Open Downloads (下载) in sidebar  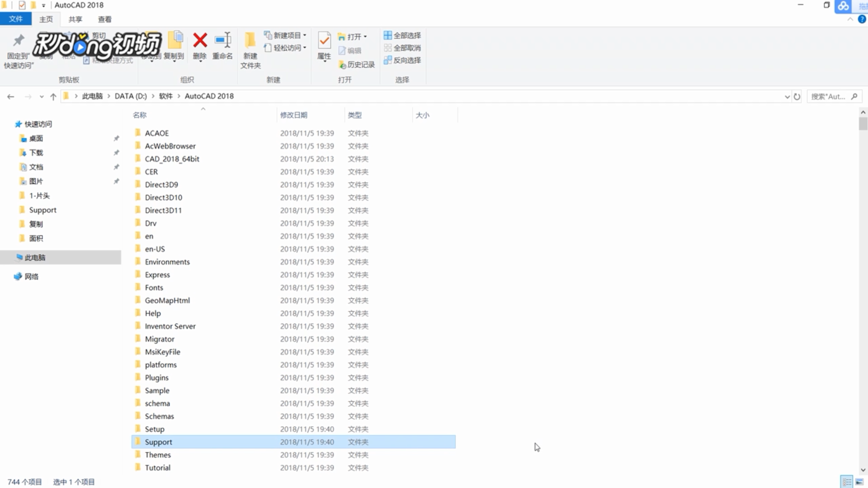pyautogui.click(x=36, y=153)
